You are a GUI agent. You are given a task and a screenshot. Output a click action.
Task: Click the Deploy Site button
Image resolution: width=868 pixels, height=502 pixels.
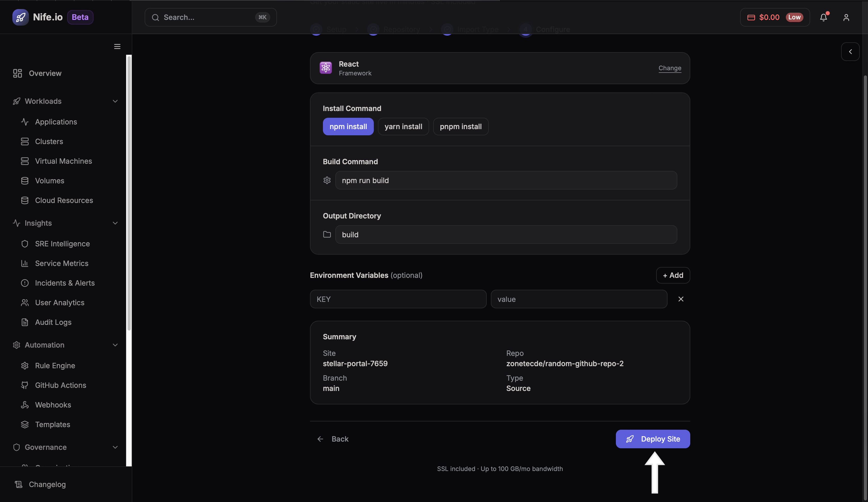click(x=653, y=439)
